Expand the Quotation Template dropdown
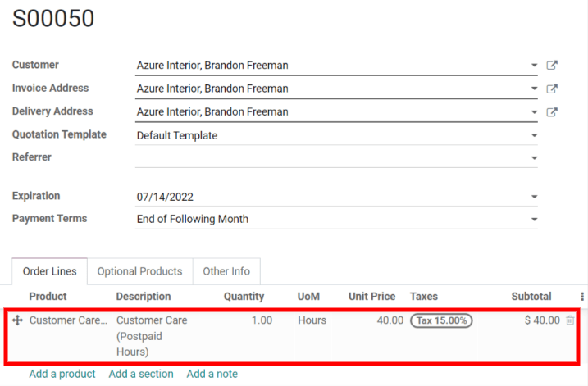This screenshot has width=588, height=386. click(x=534, y=135)
